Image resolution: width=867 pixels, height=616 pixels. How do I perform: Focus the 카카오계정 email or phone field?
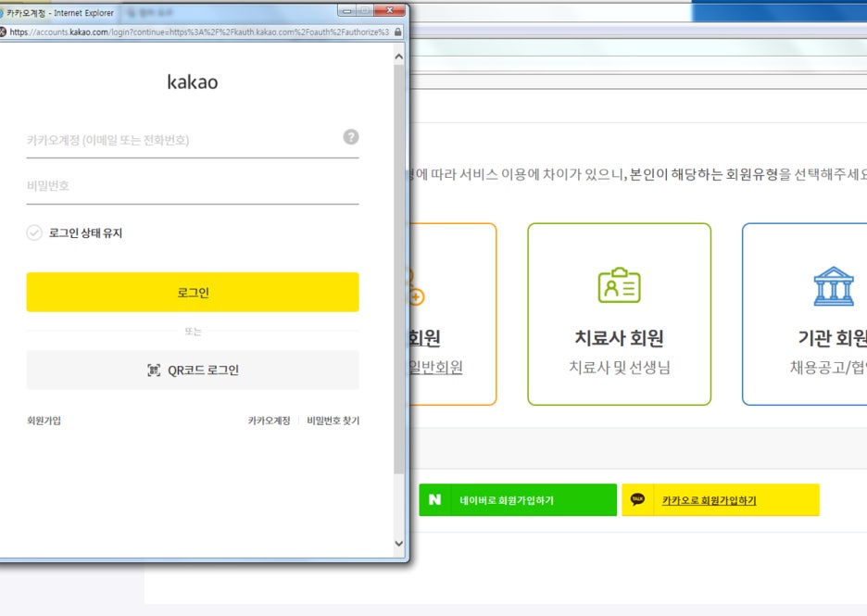click(181, 141)
